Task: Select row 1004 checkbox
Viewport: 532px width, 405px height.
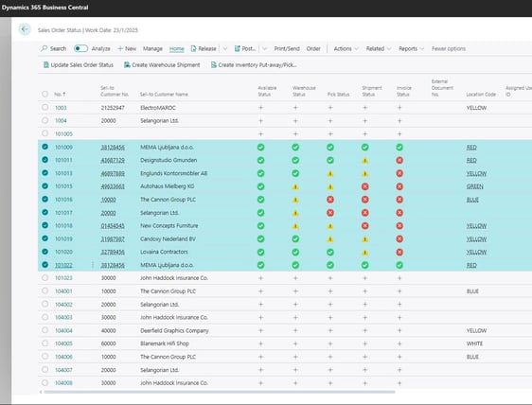Action: (x=44, y=120)
